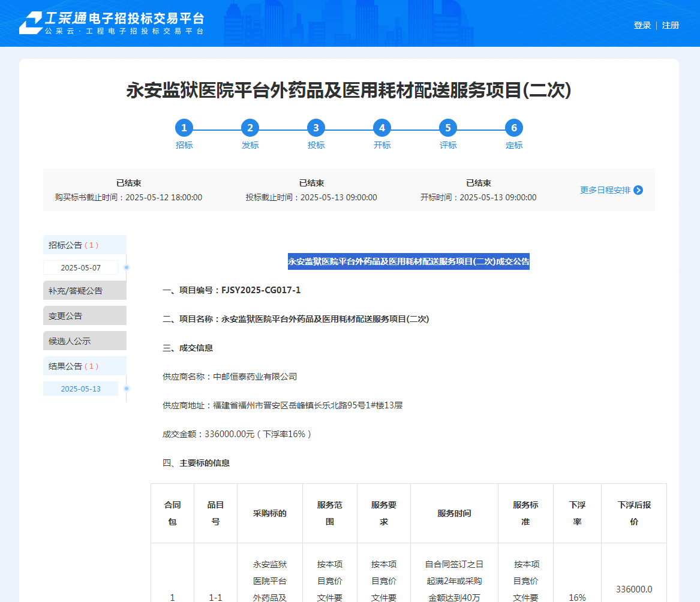Open the 登录 login link

(x=642, y=25)
